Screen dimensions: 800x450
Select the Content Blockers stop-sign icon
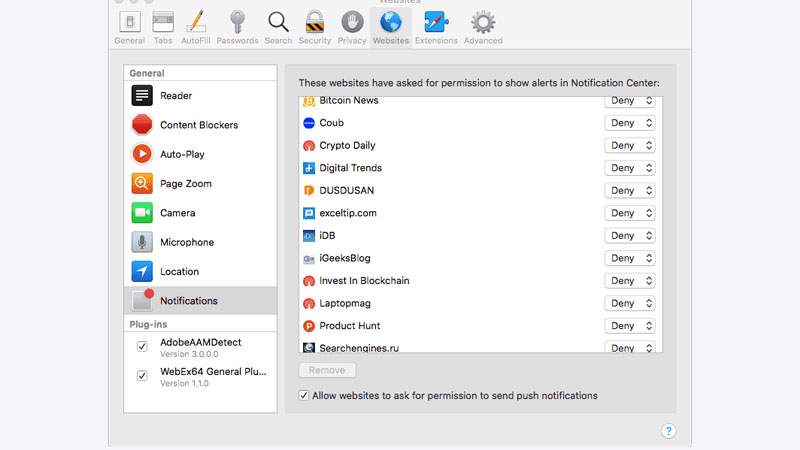point(142,124)
